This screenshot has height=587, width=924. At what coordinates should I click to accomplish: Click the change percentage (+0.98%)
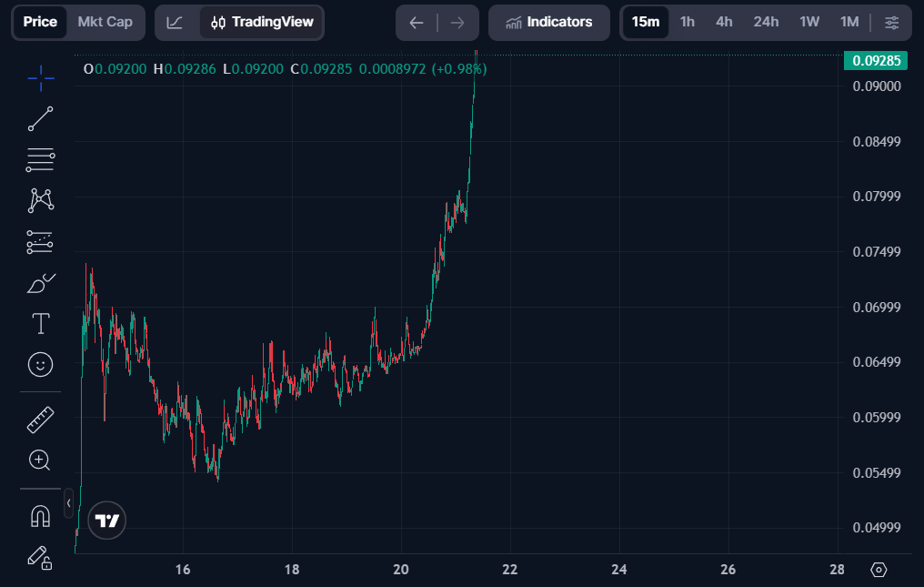click(459, 69)
